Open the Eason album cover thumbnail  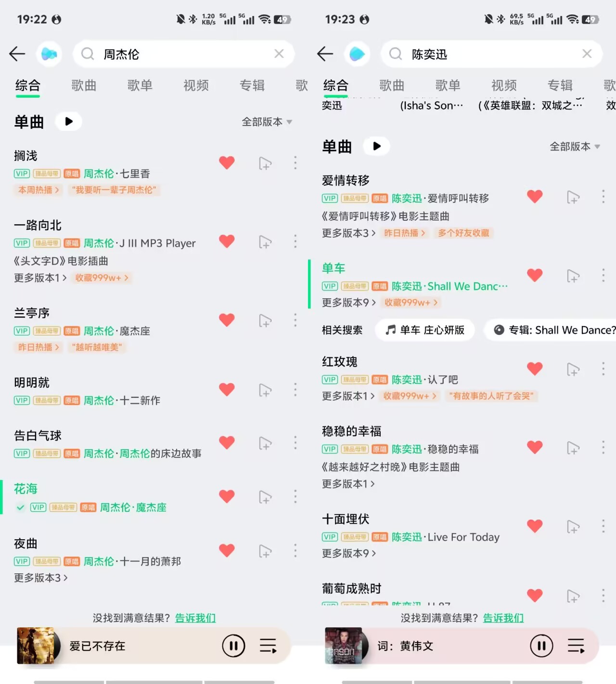tap(344, 646)
